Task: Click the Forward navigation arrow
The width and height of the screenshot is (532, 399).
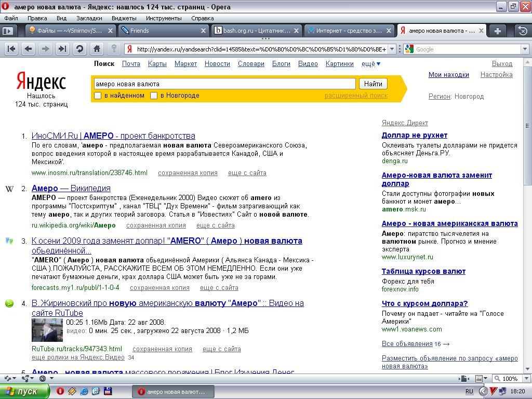Action: click(45, 49)
